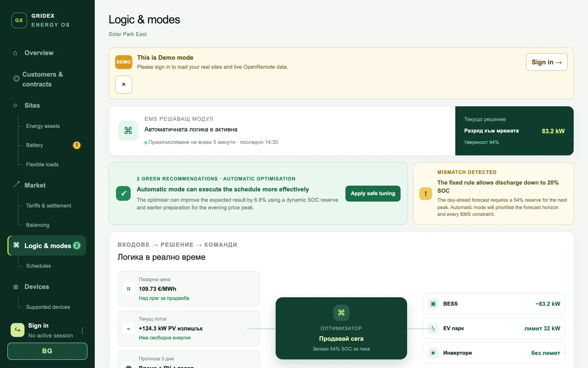Click the 109.73 €/MWh price value
Screen dimensions: 588x368
(157, 289)
